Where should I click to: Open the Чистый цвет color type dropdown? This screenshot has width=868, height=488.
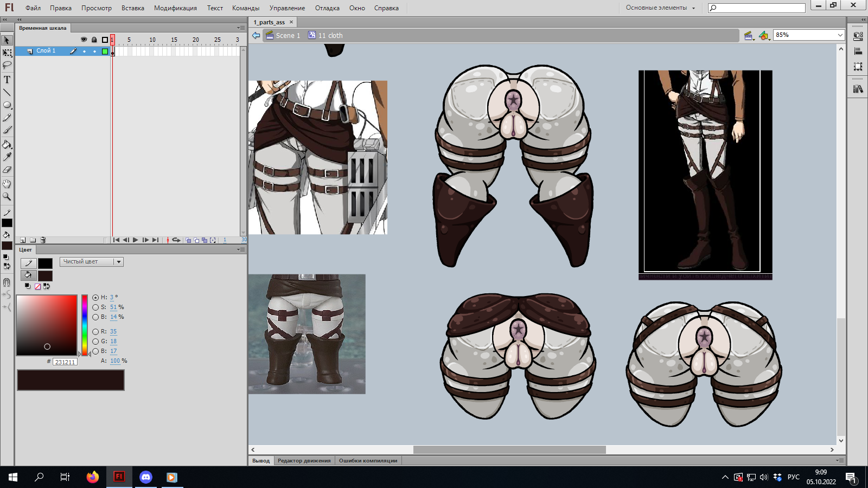[x=92, y=262]
